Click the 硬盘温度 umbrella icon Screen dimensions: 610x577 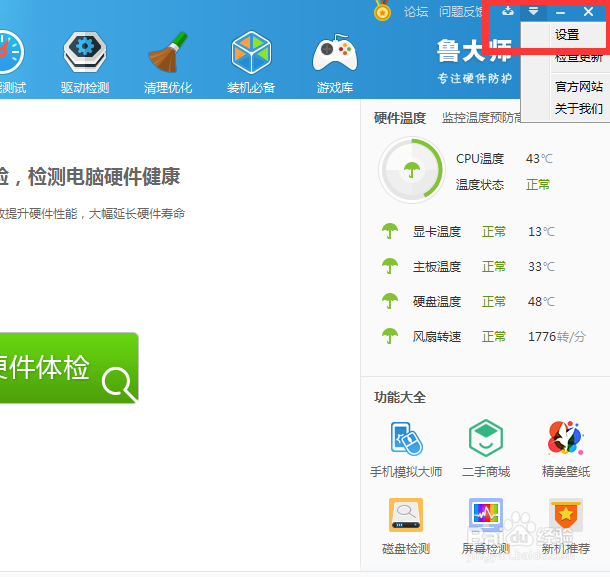pos(390,301)
